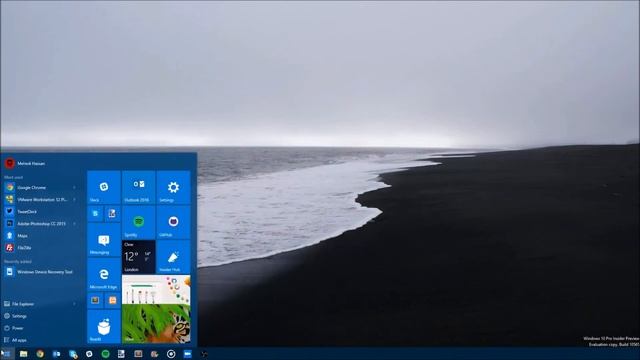Open File Explorer from the taskbar
This screenshot has width=640, height=360.
[x=23, y=354]
